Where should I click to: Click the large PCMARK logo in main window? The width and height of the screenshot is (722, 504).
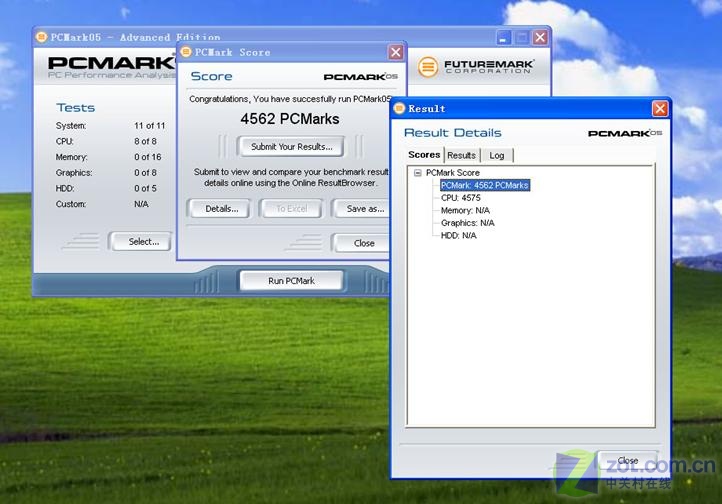pyautogui.click(x=112, y=63)
